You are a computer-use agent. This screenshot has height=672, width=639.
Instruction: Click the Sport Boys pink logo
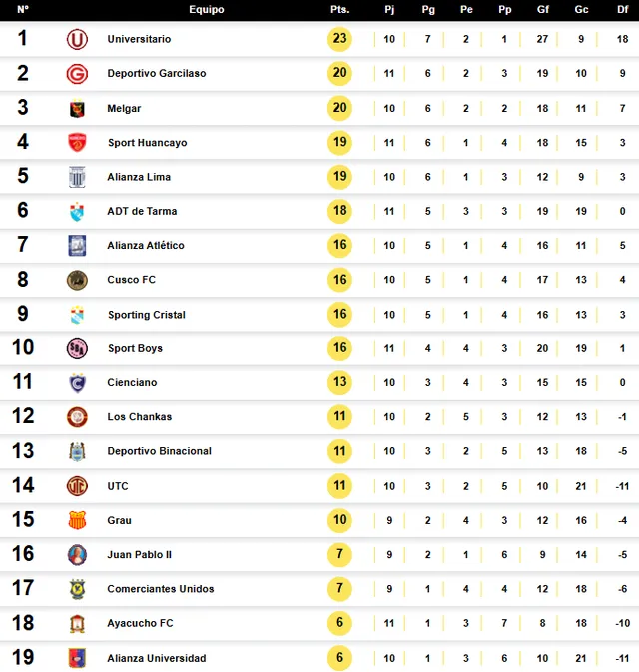[77, 348]
